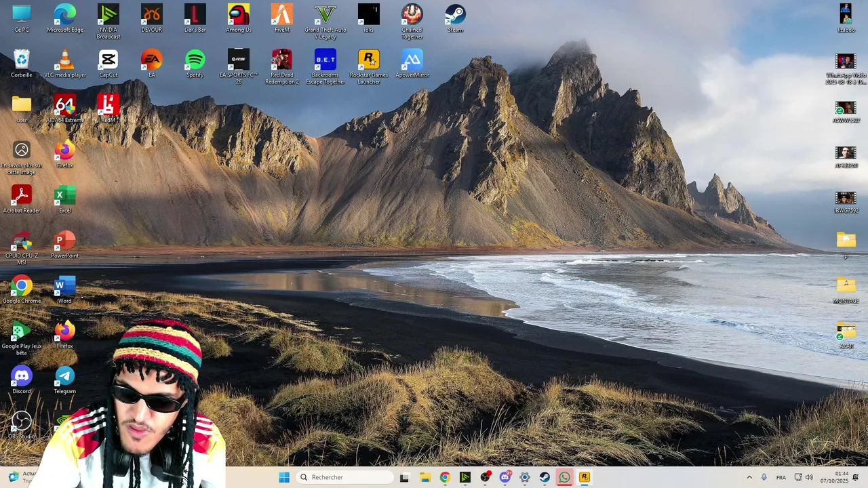This screenshot has width=868, height=488.
Task: Select the Liar's Bar desktop icon
Action: click(195, 18)
